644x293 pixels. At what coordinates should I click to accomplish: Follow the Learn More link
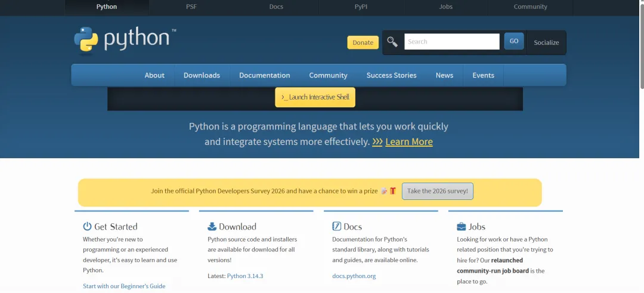click(408, 142)
